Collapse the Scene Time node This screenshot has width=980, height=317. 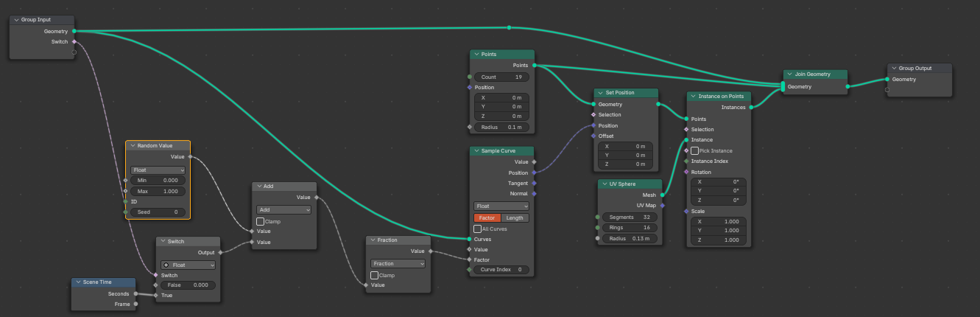point(78,282)
